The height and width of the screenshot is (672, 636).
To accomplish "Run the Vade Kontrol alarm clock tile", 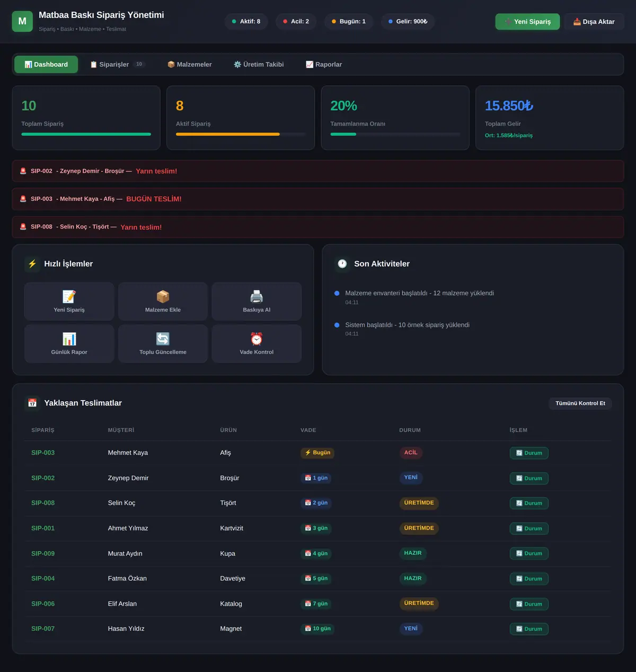I will [x=257, y=343].
